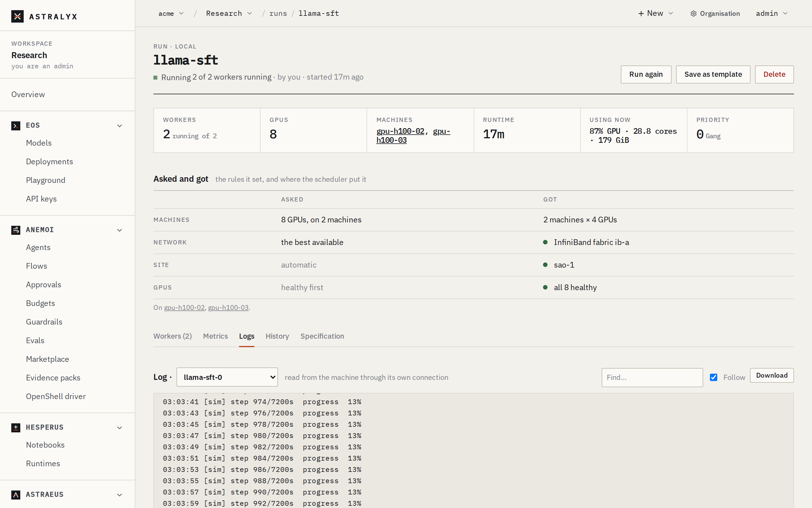This screenshot has width=812, height=508.
Task: Open the Research workspace dropdown in breadcrumb
Action: 229,14
